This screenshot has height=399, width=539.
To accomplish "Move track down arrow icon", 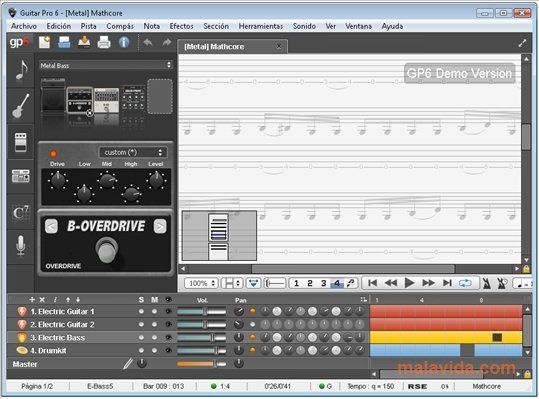I will click(78, 300).
